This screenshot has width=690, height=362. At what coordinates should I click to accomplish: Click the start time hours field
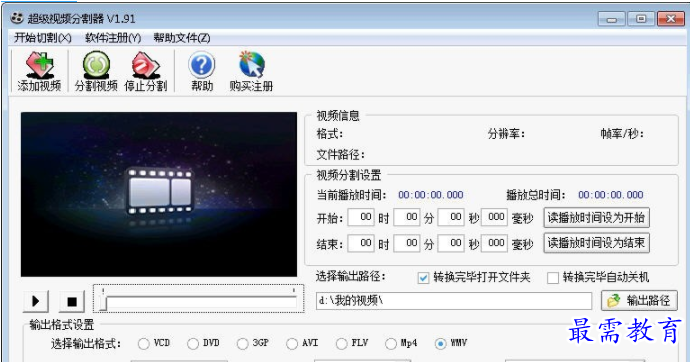click(x=361, y=217)
